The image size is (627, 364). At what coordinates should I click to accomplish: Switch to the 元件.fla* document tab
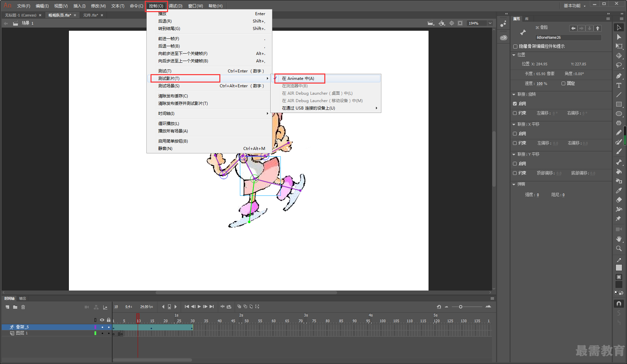[x=90, y=15]
